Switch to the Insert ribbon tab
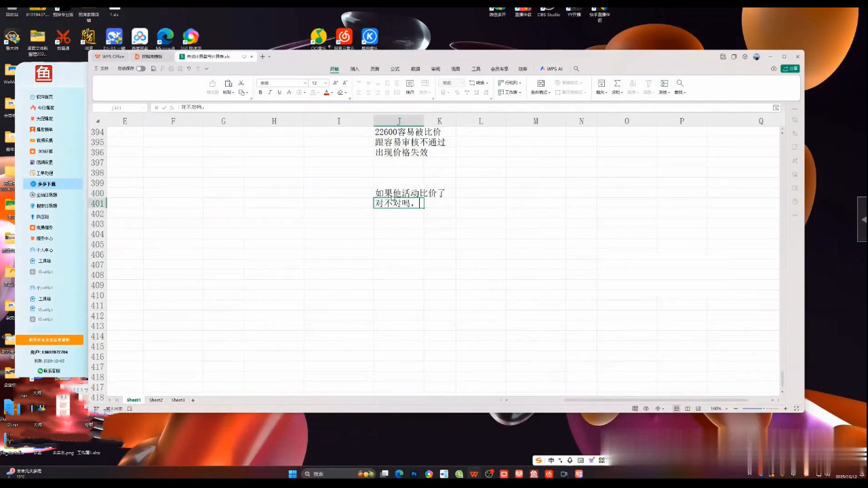 click(354, 68)
